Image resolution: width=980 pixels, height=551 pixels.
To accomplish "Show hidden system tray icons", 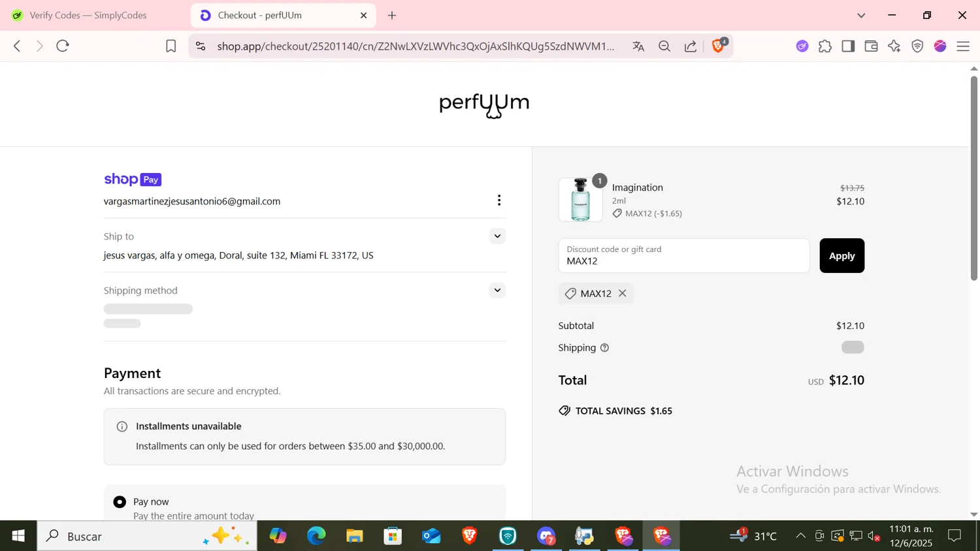I will pyautogui.click(x=800, y=536).
